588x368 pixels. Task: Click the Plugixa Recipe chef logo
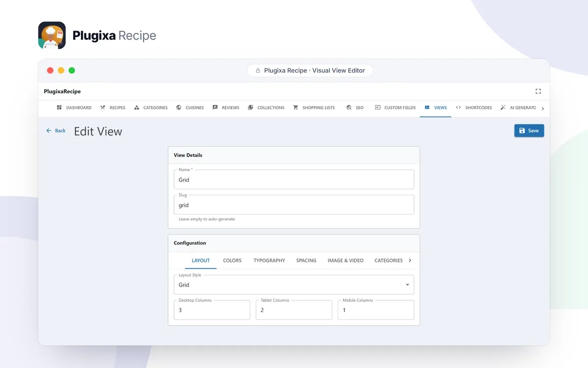(x=52, y=35)
